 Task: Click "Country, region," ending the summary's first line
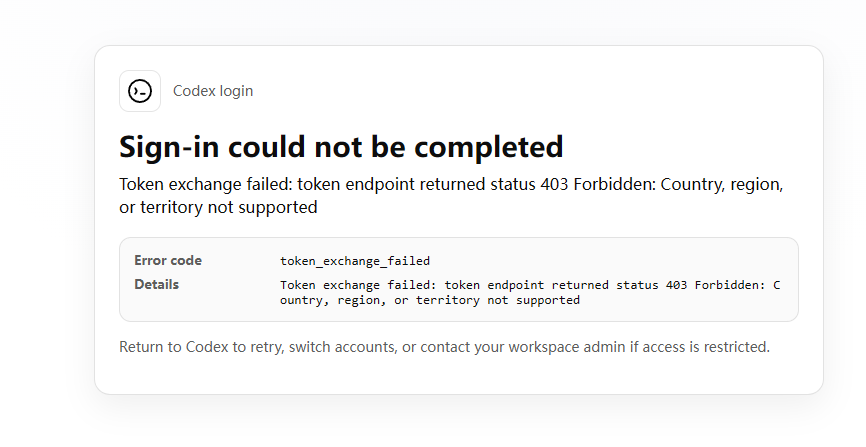(x=722, y=185)
